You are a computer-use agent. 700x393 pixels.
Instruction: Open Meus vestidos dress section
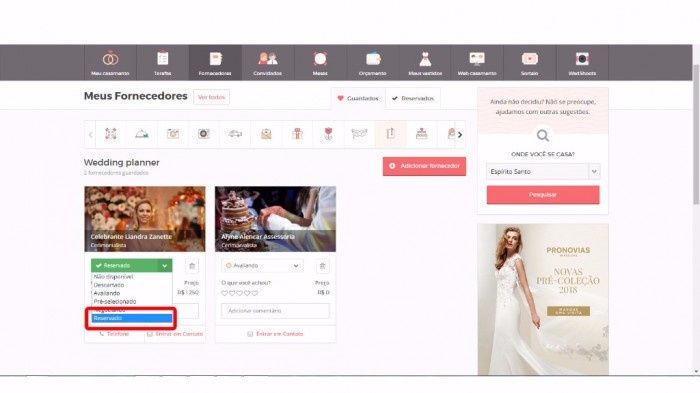tap(425, 63)
